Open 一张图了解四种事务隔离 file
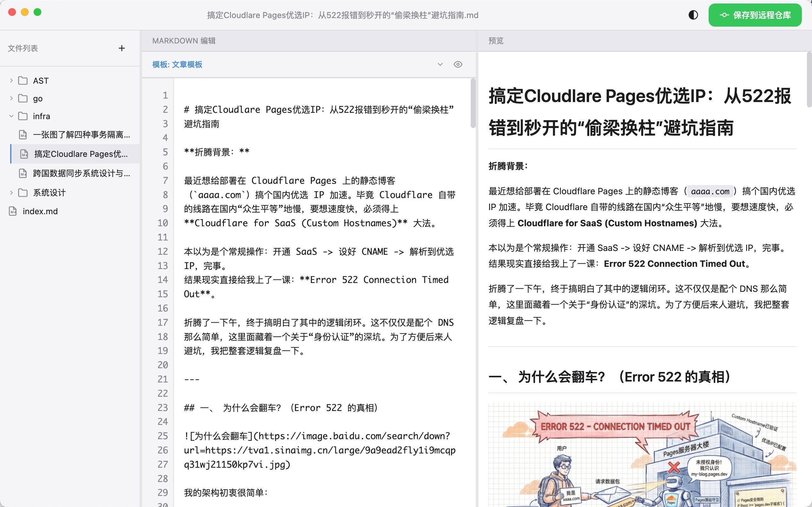 (81, 135)
